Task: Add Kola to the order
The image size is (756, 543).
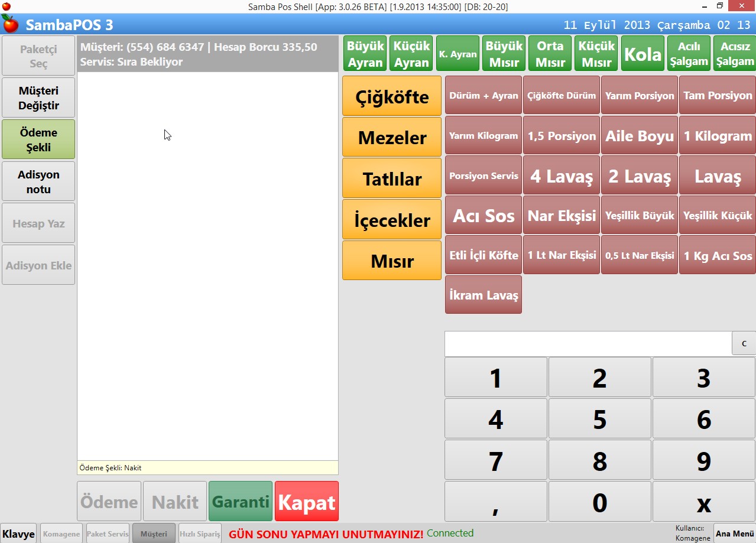Action: click(x=643, y=54)
